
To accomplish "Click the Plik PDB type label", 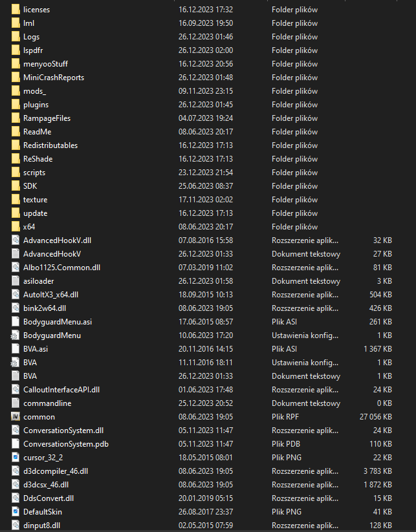I will point(286,444).
